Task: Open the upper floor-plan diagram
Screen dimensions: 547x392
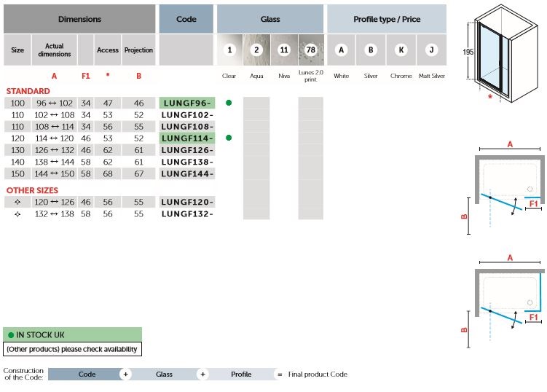Action: tap(503, 187)
